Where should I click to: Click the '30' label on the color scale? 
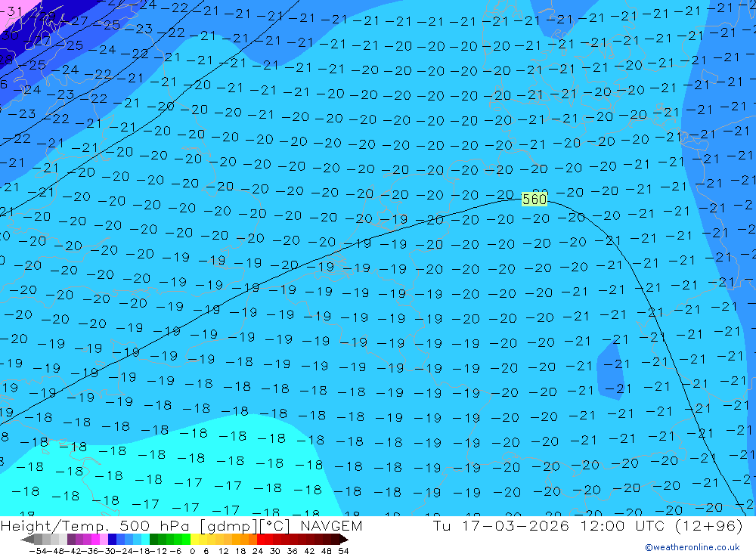pos(275,551)
